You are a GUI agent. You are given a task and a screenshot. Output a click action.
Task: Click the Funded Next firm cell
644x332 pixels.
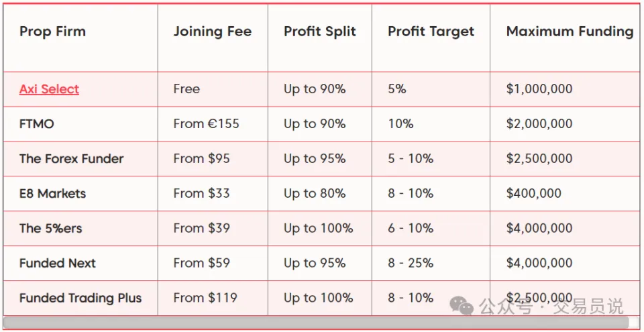tap(57, 264)
